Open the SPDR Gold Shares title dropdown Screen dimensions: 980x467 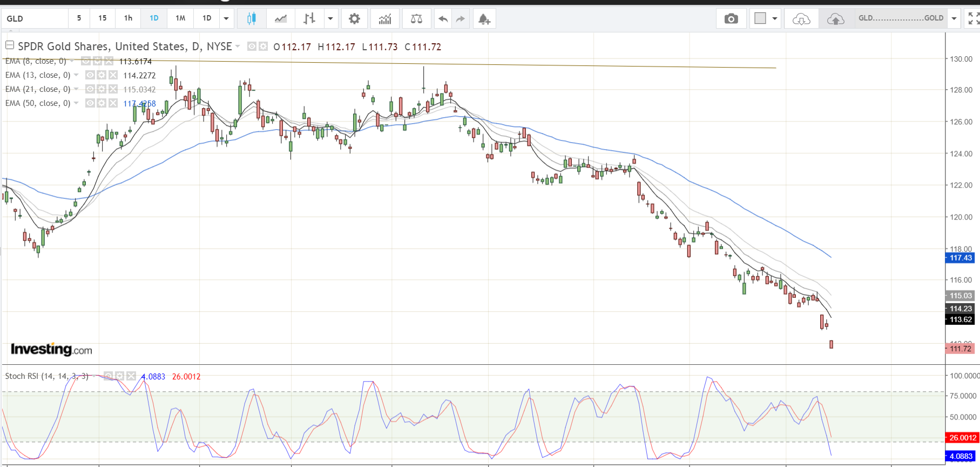click(x=238, y=46)
